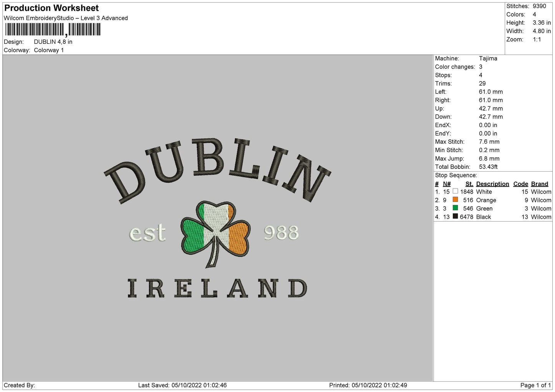Click the Machine value 'Tajima'
The height and width of the screenshot is (392, 555).
(488, 58)
